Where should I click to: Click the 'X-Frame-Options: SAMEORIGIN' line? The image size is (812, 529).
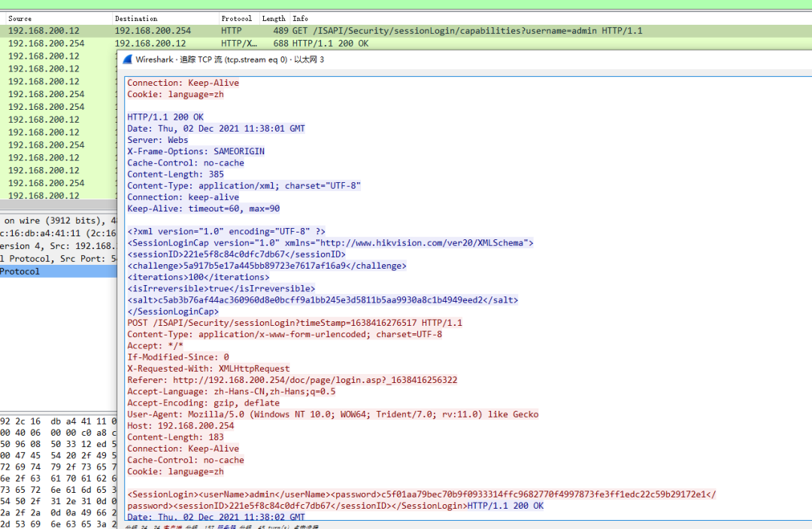(195, 151)
